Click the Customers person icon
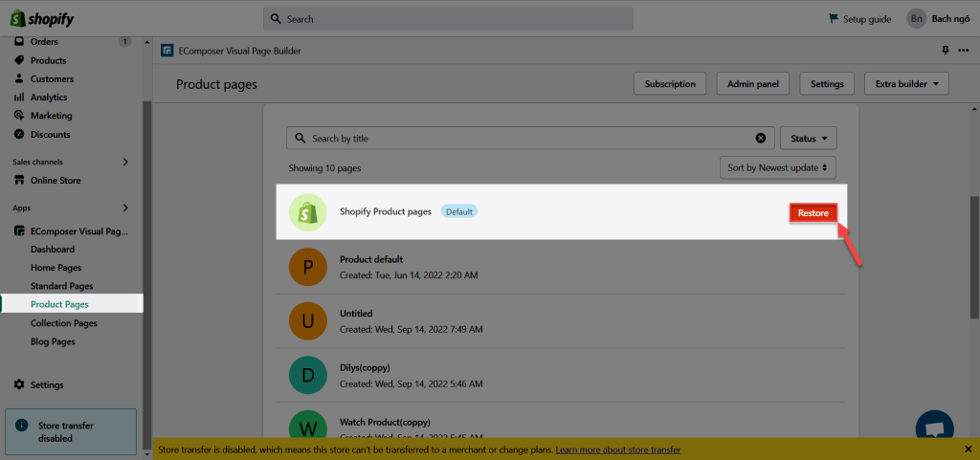 click(x=19, y=78)
